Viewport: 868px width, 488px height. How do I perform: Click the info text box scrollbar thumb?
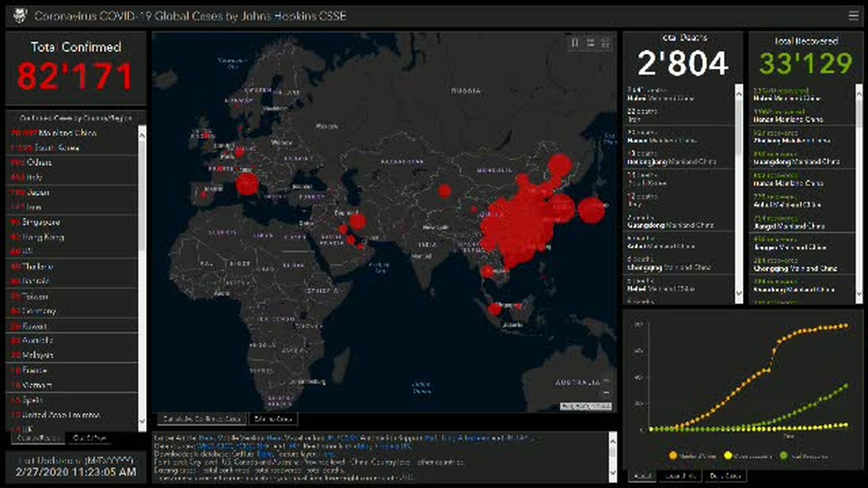click(612, 451)
